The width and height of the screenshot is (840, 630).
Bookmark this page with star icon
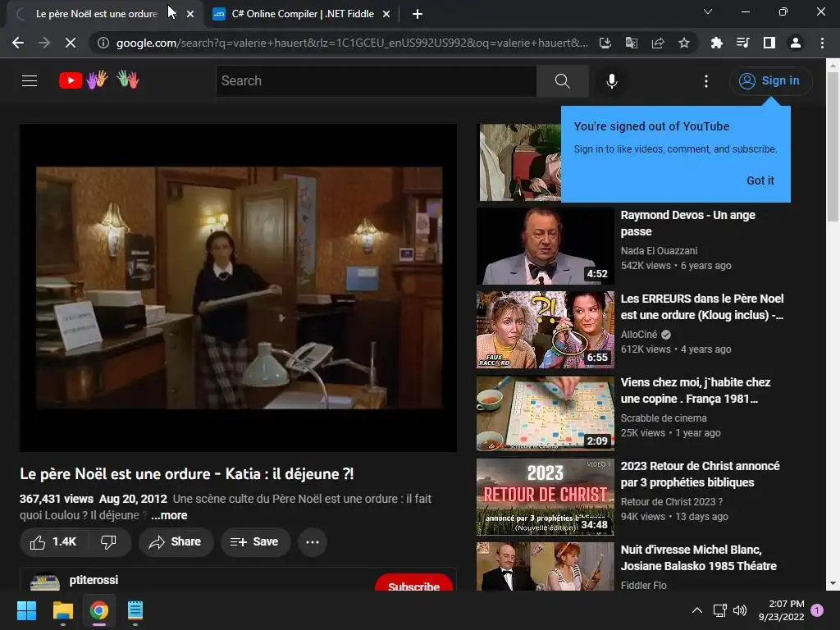point(684,43)
